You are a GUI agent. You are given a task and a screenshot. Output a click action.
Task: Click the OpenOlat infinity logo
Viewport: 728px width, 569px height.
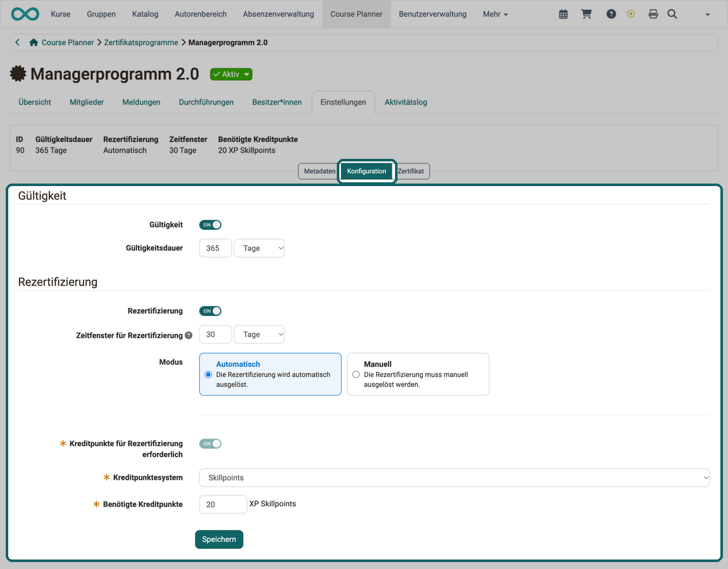pos(25,14)
